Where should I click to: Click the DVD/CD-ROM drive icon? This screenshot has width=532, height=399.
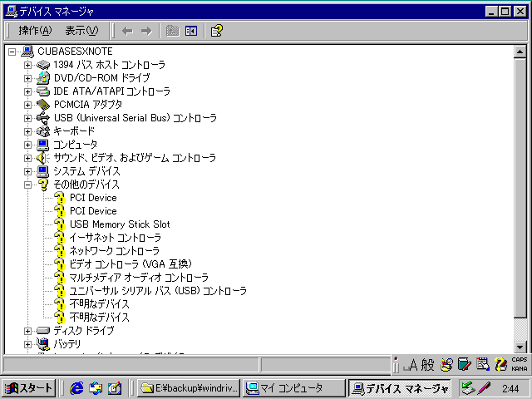[43, 77]
